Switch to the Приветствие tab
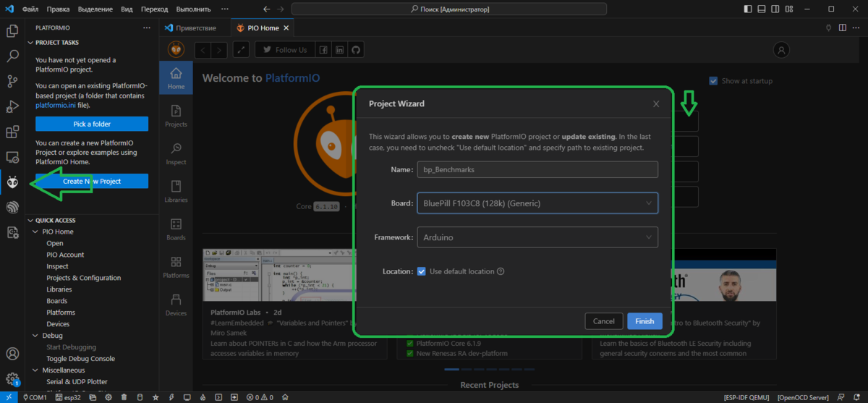 [195, 27]
